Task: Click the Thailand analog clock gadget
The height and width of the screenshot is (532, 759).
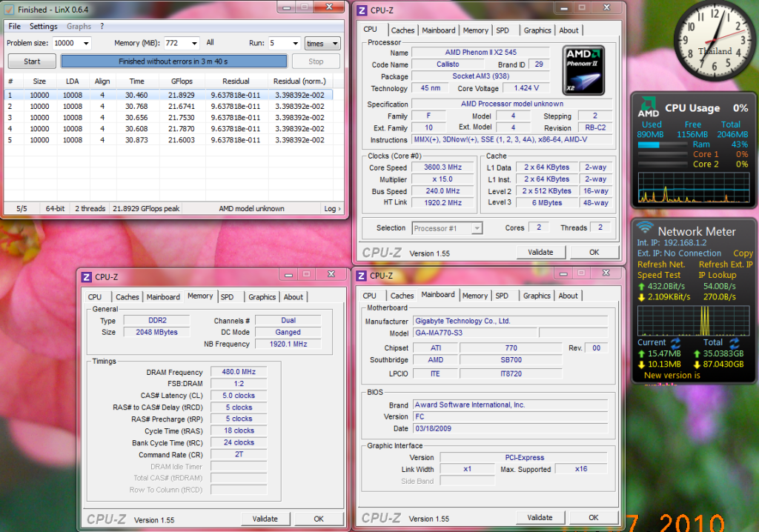Action: [715, 41]
